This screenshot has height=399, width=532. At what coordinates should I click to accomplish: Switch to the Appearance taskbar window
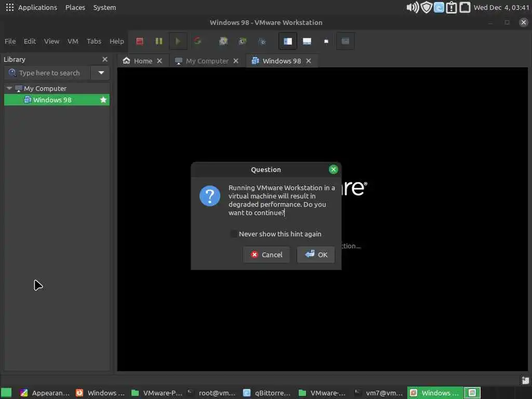coord(45,393)
